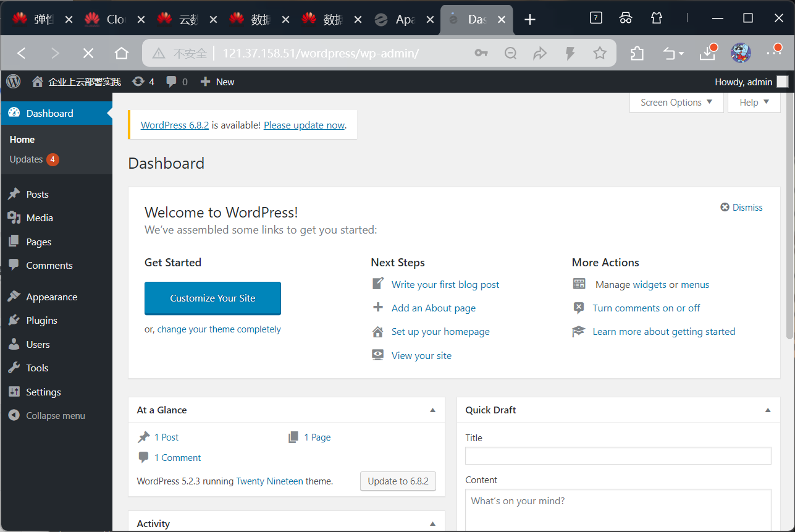Open the WordPress 6.8.2 release link
The height and width of the screenshot is (532, 795).
[x=175, y=125]
